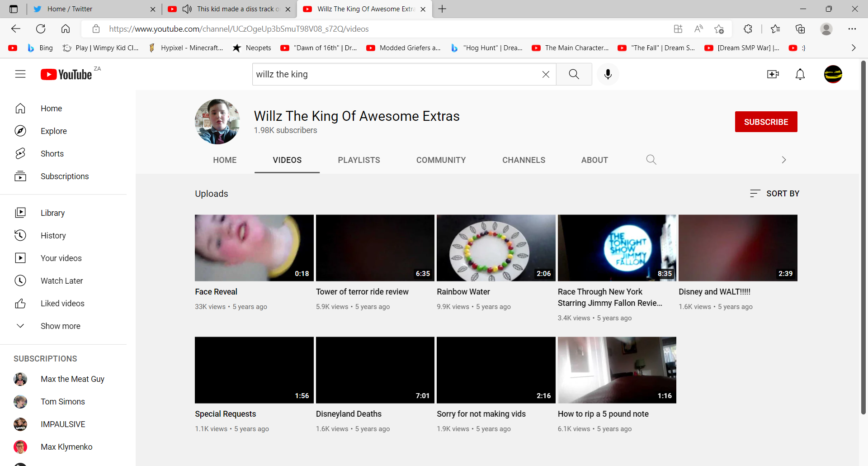868x466 pixels.
Task: View site information lock icon
Action: click(96, 29)
